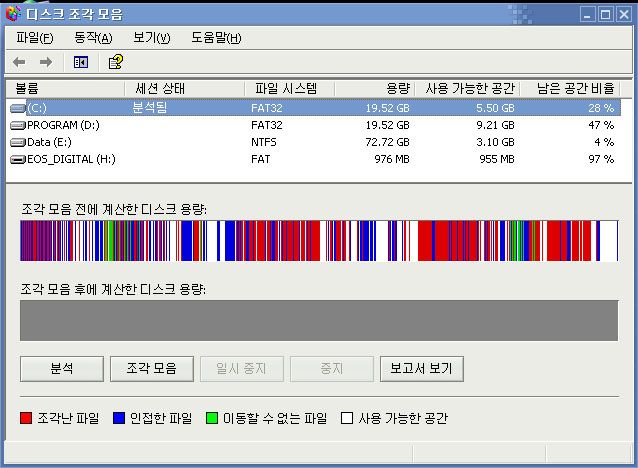Click the red 조각난 파일 legend swatch
This screenshot has width=638, height=468.
tap(26, 418)
